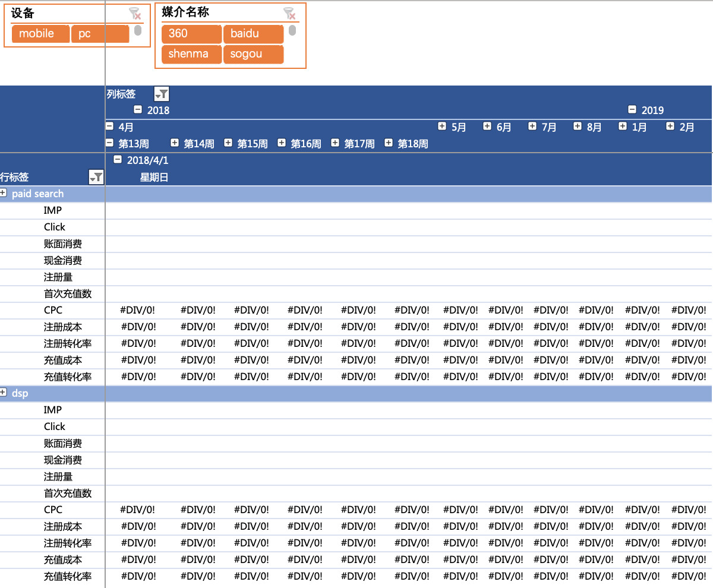Select the first CPC #DIV/0! cell
This screenshot has height=588, width=713.
coord(138,310)
